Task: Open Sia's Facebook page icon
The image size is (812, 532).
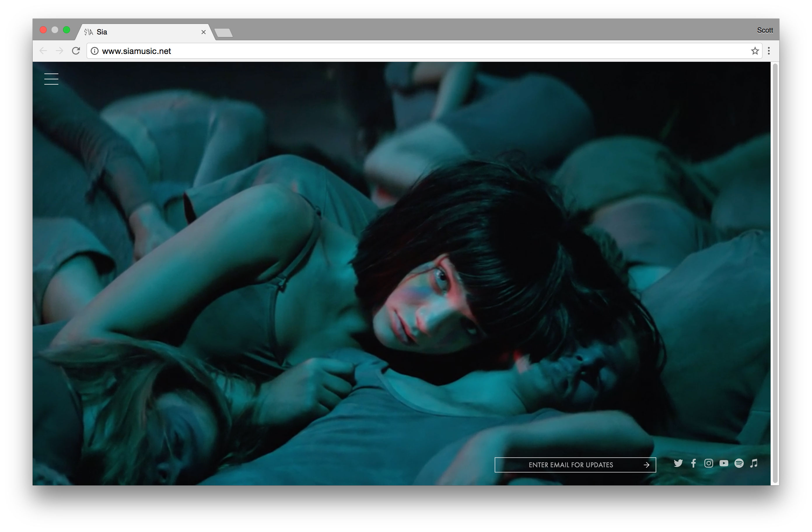Action: pos(693,463)
